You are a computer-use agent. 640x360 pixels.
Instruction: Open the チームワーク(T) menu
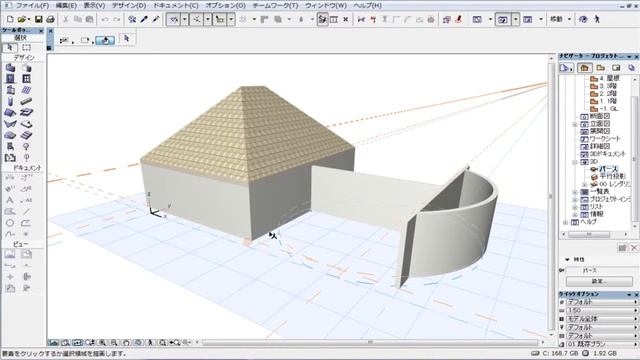tap(276, 5)
